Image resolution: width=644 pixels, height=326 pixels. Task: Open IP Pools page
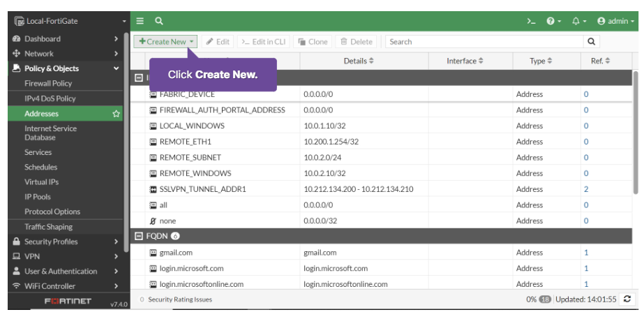click(38, 196)
